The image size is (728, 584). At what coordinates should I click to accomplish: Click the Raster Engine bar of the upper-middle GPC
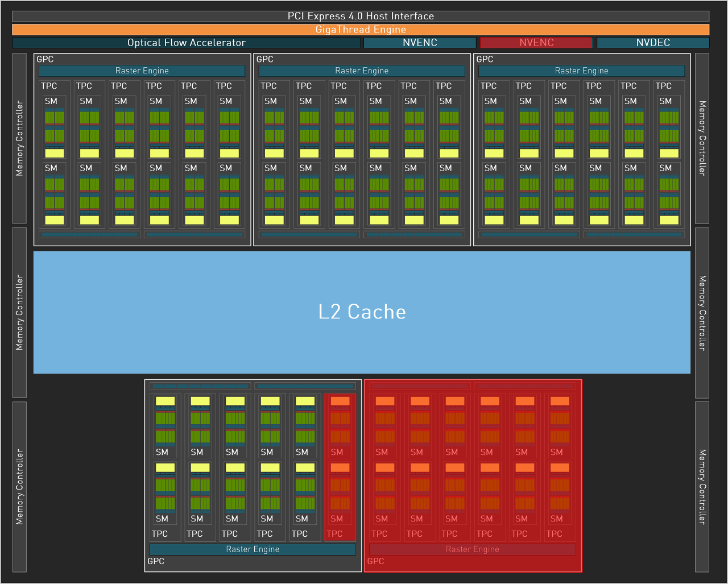[x=362, y=71]
